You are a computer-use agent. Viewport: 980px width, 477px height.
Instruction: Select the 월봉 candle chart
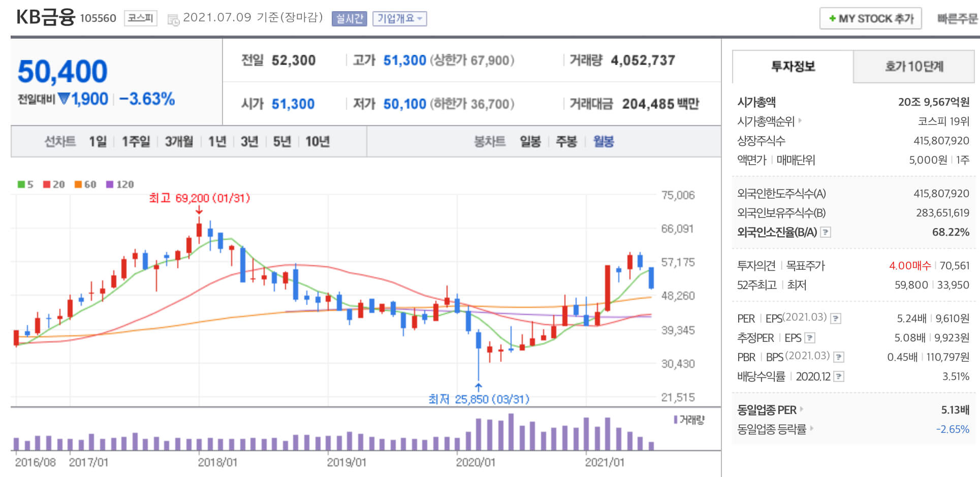coord(603,141)
